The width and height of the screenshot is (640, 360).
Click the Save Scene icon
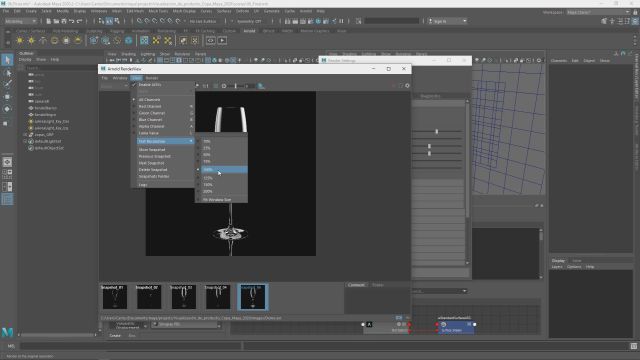click(x=64, y=21)
